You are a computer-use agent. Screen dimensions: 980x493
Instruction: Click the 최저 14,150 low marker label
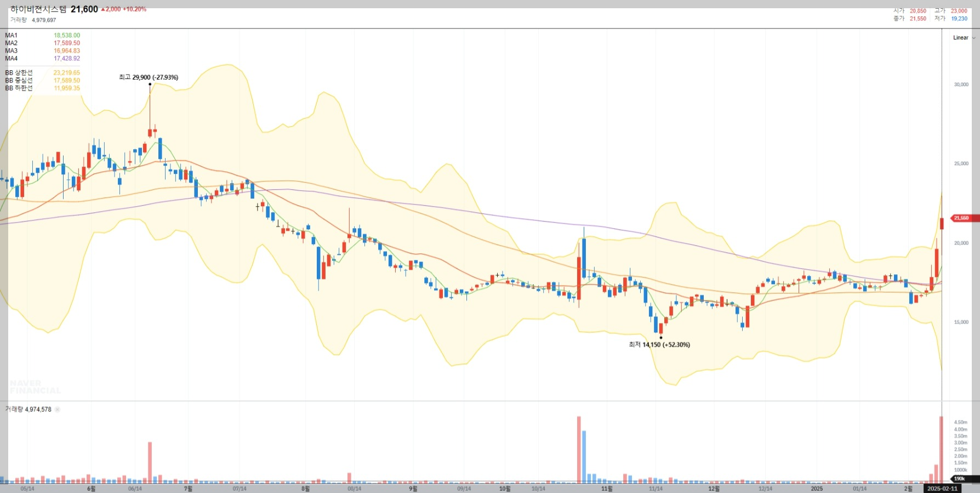659,345
